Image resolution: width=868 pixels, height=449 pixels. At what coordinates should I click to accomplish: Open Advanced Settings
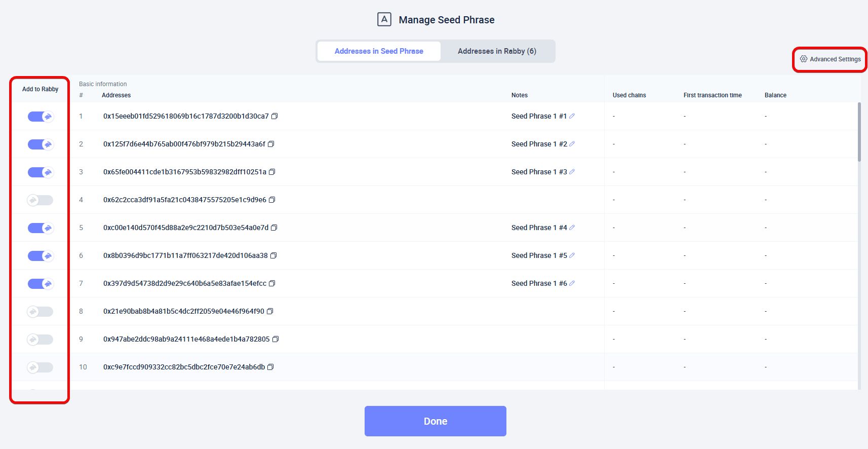pyautogui.click(x=830, y=59)
